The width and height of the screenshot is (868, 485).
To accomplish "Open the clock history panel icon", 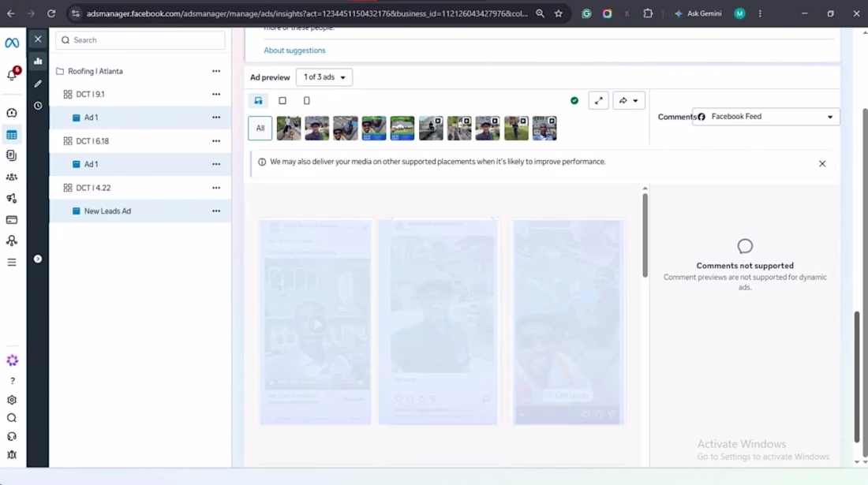I will click(x=38, y=106).
